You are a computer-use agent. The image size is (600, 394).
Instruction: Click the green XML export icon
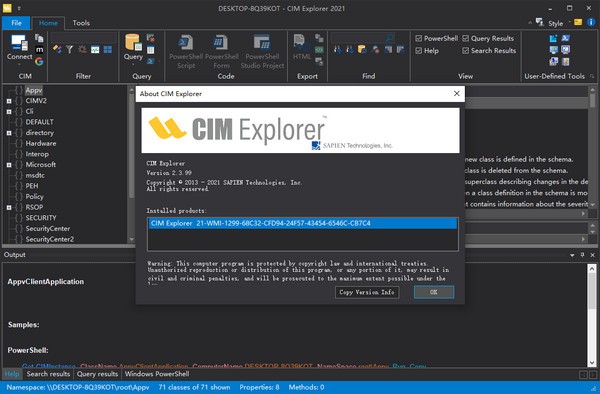coord(319,50)
